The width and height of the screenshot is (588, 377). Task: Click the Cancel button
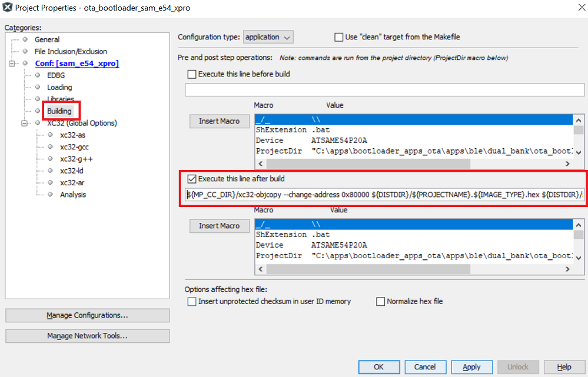tap(425, 367)
